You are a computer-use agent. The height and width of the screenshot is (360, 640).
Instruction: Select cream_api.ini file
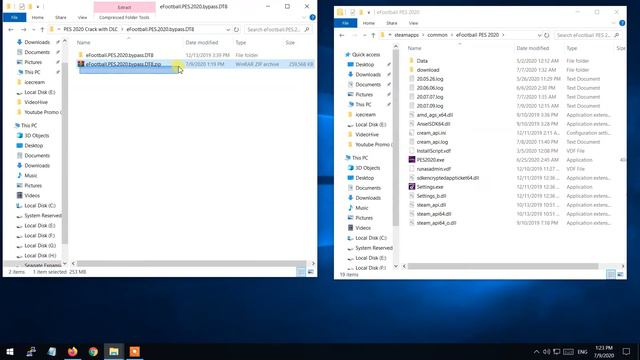(431, 133)
